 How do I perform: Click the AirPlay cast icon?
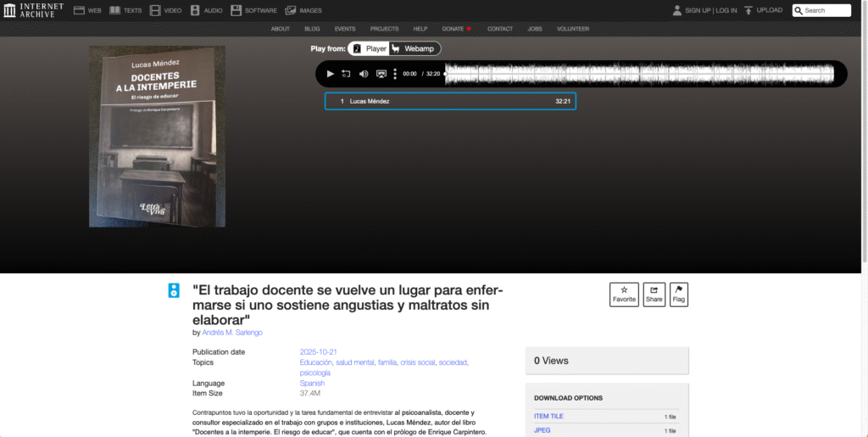pyautogui.click(x=381, y=74)
